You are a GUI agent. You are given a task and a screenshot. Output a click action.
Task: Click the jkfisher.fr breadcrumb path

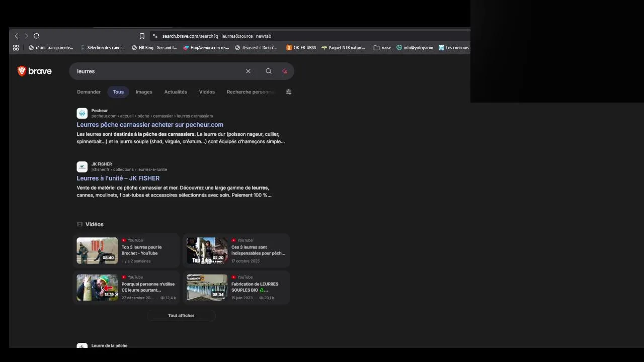tap(129, 169)
